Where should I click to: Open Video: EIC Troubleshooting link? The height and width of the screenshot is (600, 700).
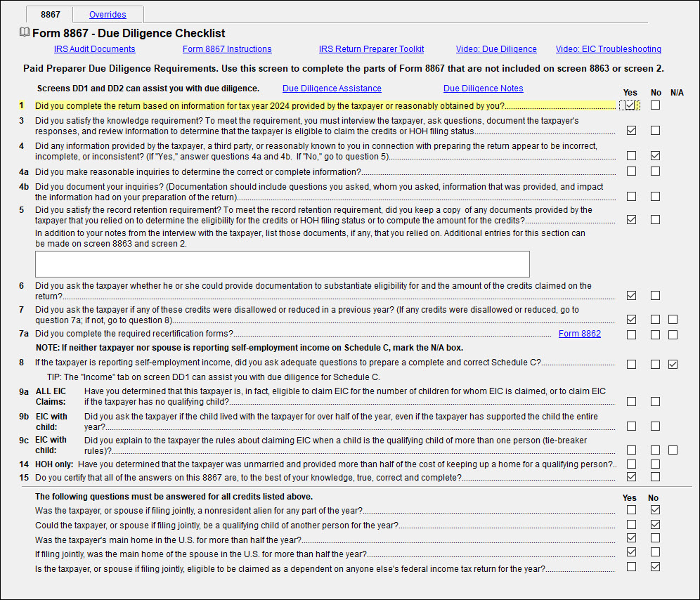click(609, 49)
